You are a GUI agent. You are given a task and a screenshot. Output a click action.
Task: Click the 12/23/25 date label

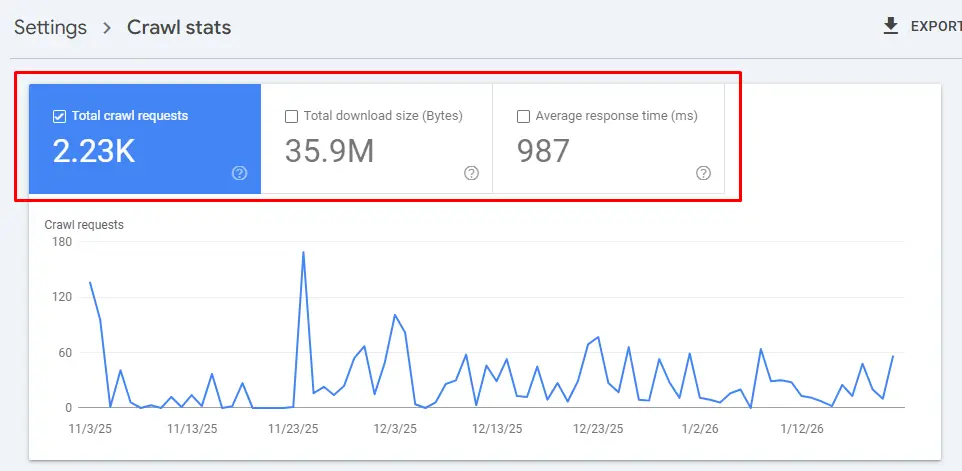(598, 429)
